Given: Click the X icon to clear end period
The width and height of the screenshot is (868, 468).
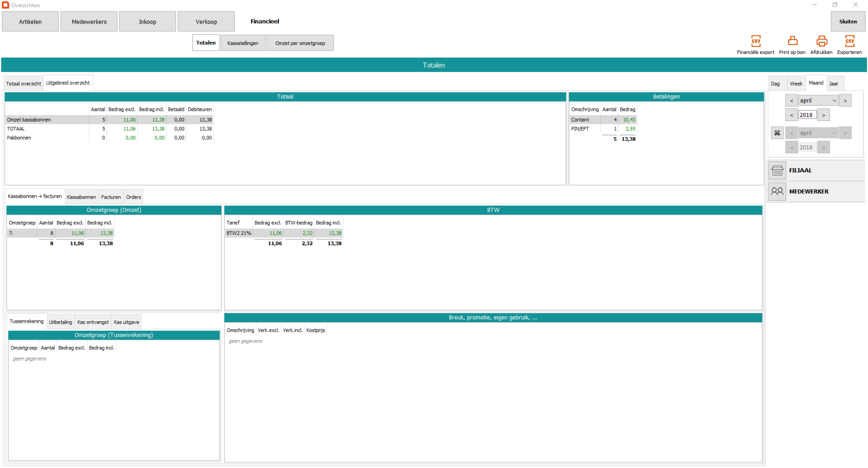Looking at the screenshot, I should (x=777, y=133).
